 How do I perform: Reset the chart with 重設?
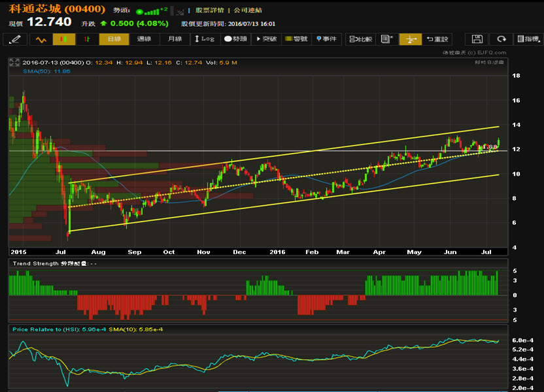coord(437,39)
